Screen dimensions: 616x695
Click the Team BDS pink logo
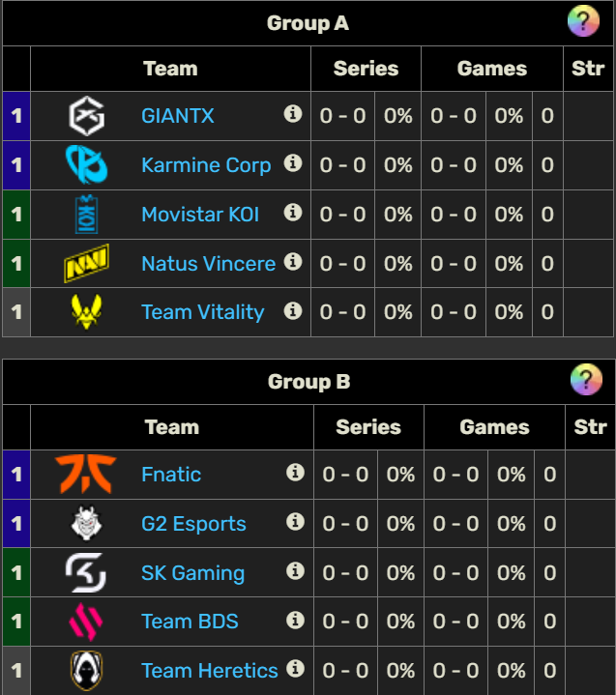point(86,622)
